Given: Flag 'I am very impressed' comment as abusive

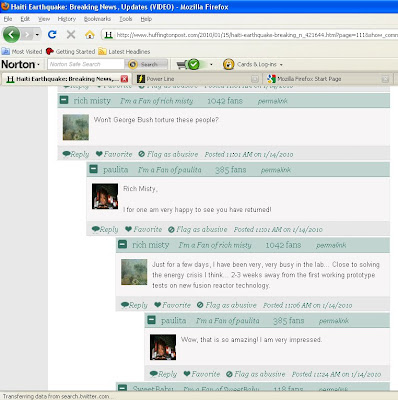Looking at the screenshot, I should (256, 374).
